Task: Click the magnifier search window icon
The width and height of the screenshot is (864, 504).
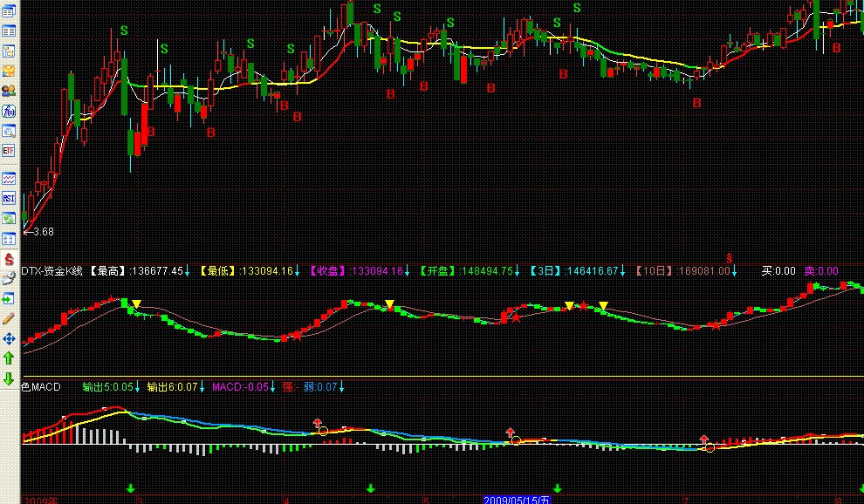Action: [x=9, y=131]
